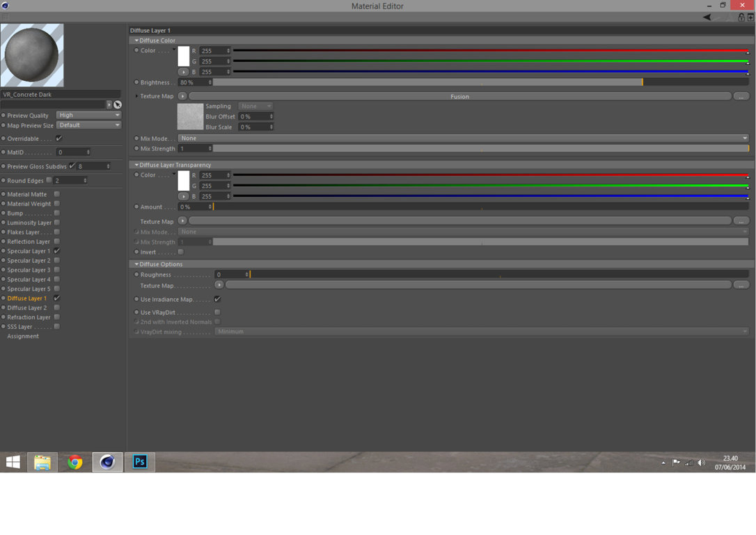Open the Mix Mode dropdown under Diffuse Color
This screenshot has width=756, height=535.
click(464, 138)
